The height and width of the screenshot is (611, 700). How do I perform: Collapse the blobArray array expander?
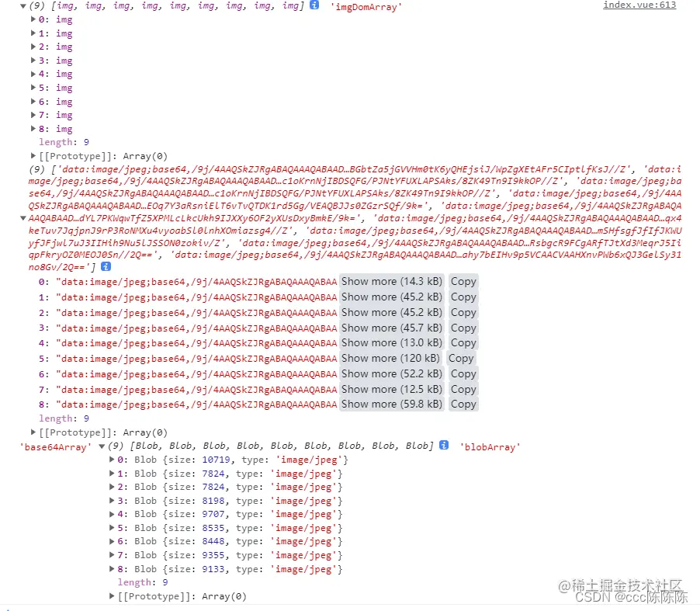102,446
